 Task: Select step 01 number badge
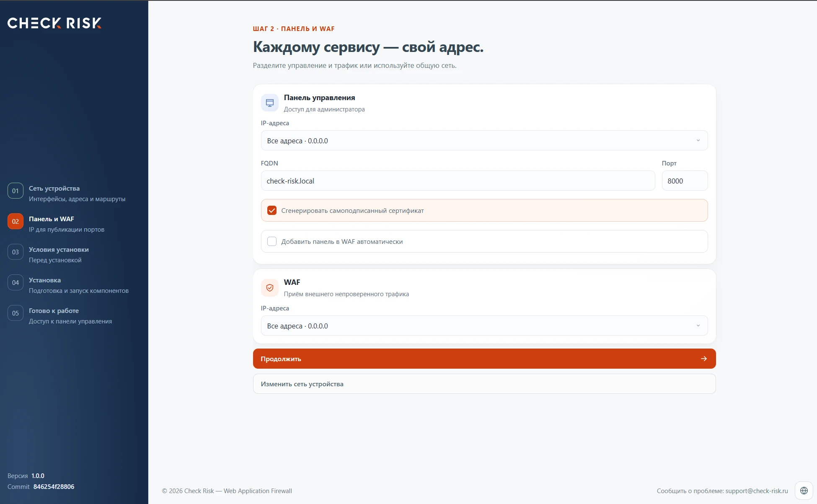[16, 191]
